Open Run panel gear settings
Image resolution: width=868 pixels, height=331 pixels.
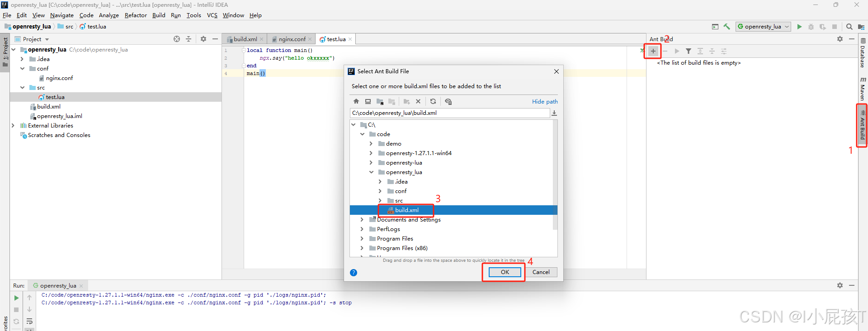840,285
